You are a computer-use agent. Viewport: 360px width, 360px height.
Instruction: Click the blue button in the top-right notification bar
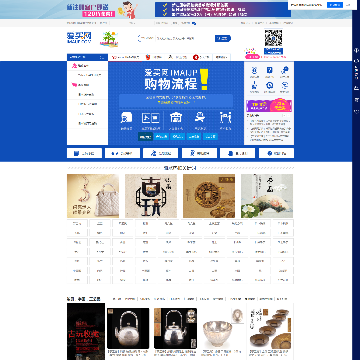(x=335, y=5)
